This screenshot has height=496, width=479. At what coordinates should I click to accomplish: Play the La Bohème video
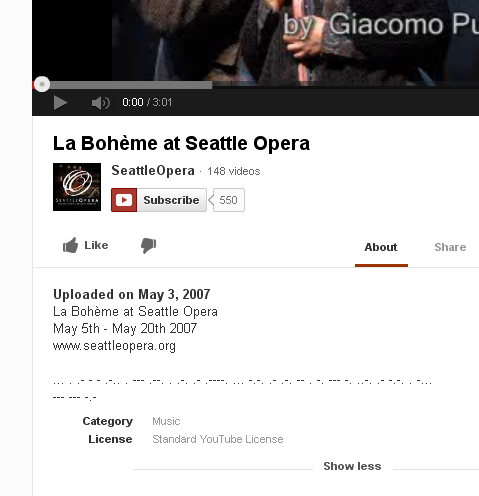pos(60,103)
